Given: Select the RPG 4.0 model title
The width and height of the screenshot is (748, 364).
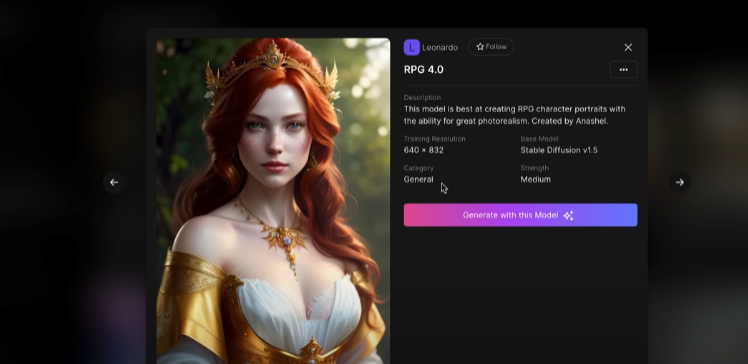Looking at the screenshot, I should tap(424, 70).
